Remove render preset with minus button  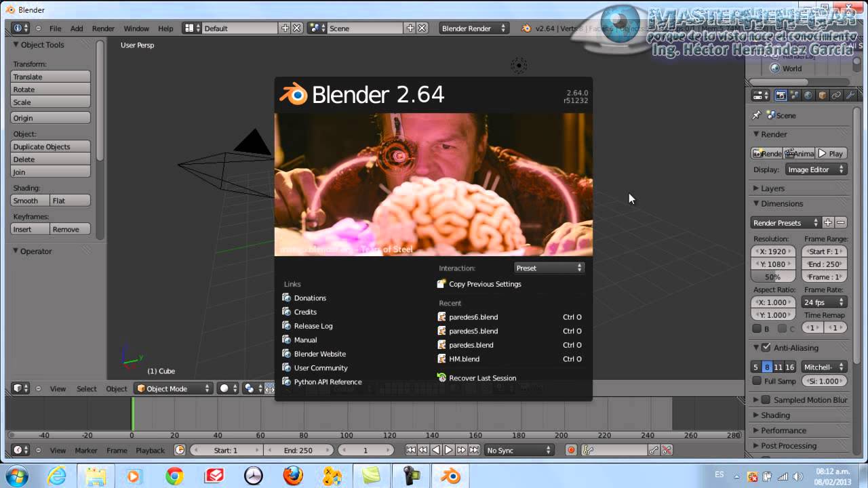click(x=841, y=222)
